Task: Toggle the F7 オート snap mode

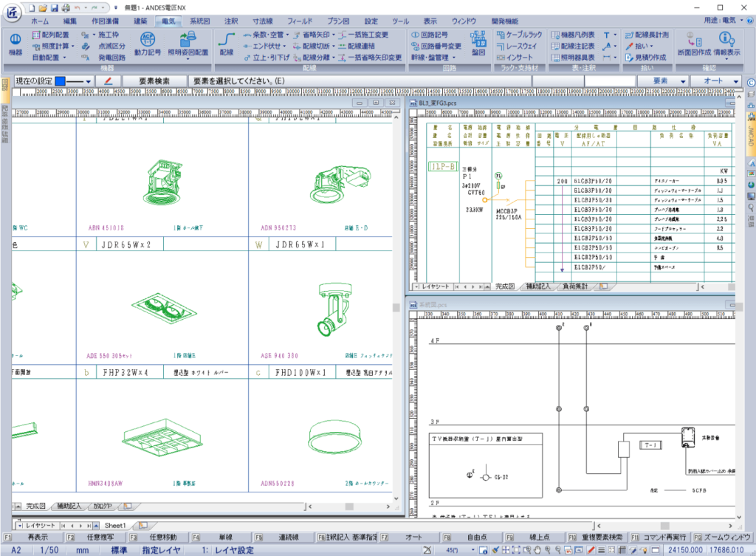Action: tap(413, 537)
